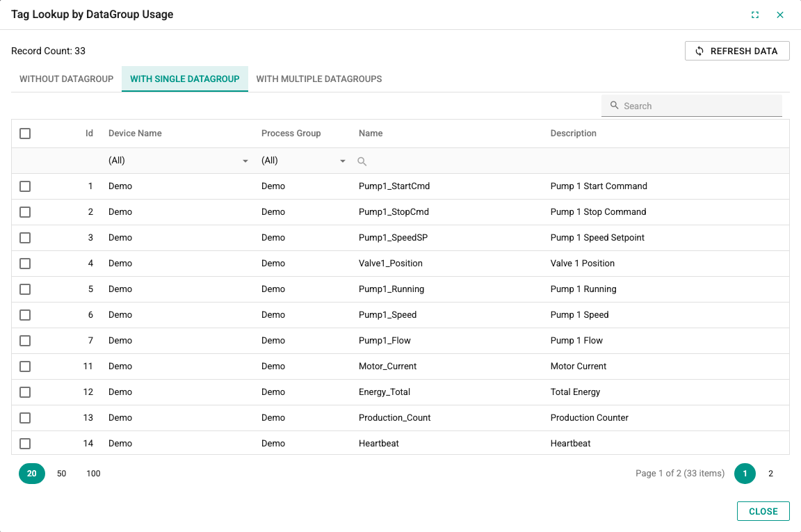Tick the Pump1_Running row checkbox
This screenshot has width=801, height=532.
25,289
